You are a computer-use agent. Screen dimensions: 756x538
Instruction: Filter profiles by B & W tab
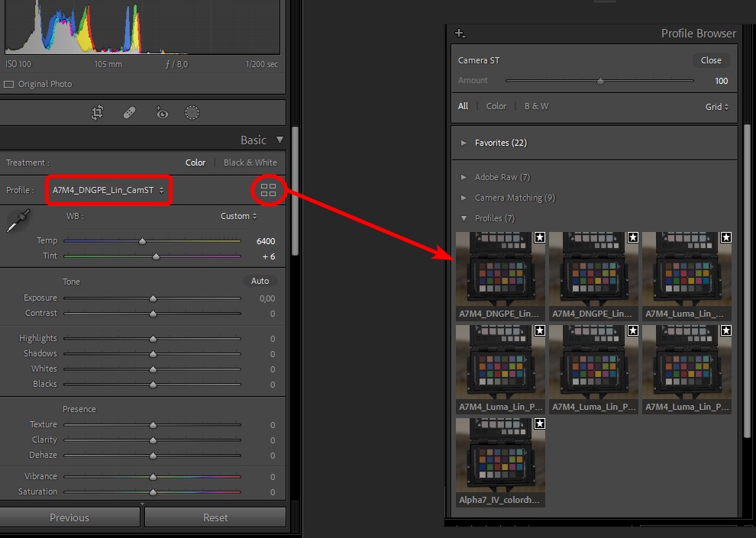(x=536, y=106)
